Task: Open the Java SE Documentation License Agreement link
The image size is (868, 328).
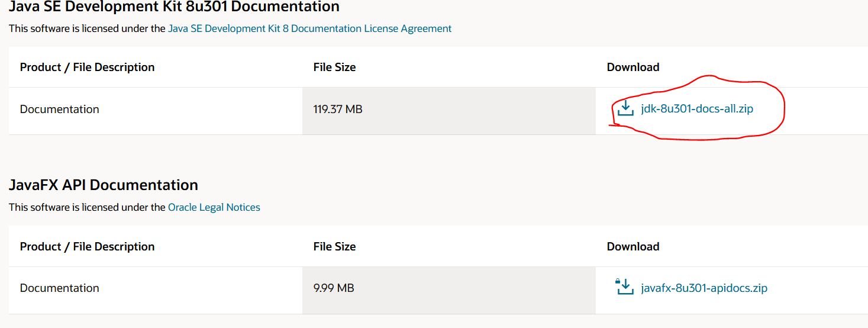Action: tap(309, 28)
